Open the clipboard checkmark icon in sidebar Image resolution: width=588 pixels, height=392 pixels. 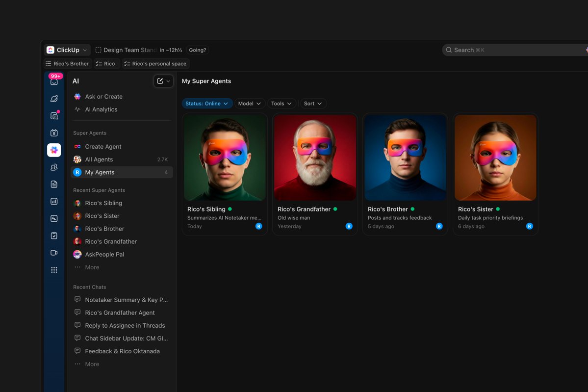coord(54,235)
